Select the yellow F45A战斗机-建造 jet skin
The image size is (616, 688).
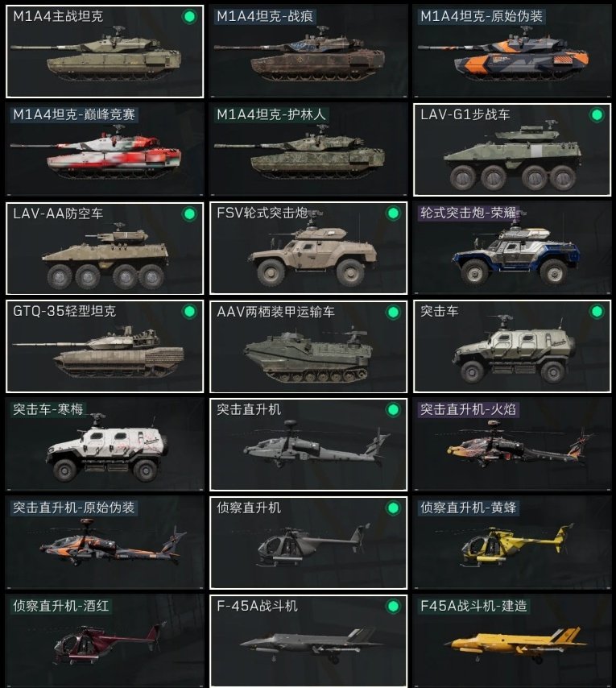(512, 641)
